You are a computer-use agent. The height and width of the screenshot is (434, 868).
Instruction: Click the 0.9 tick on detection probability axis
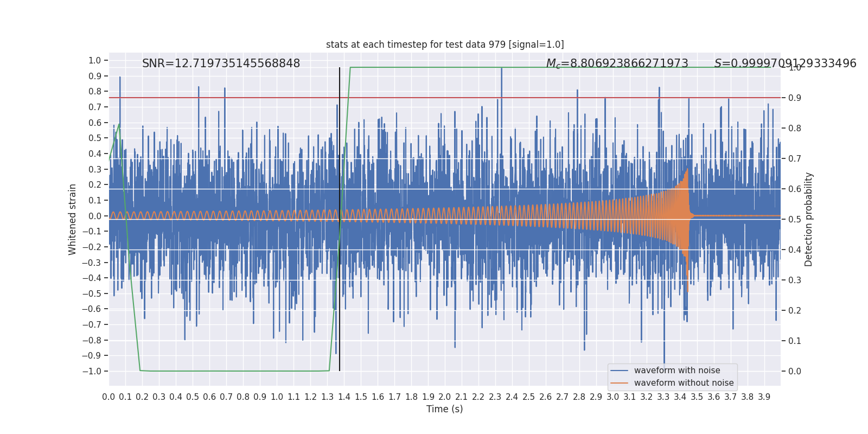[795, 98]
